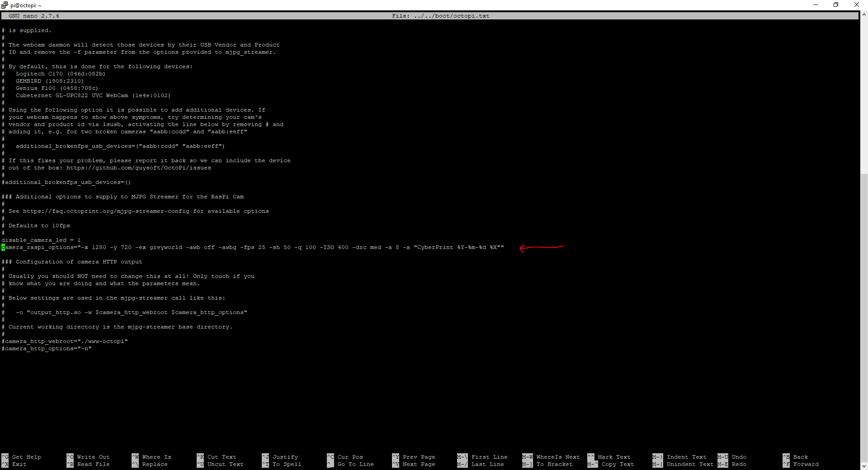Click the #camera_http_options="-n" line
Viewport: 868px width, 470px height.
click(47, 348)
